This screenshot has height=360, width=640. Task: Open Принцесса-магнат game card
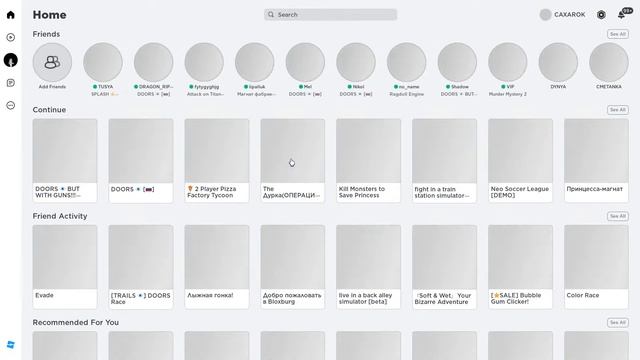click(x=596, y=160)
